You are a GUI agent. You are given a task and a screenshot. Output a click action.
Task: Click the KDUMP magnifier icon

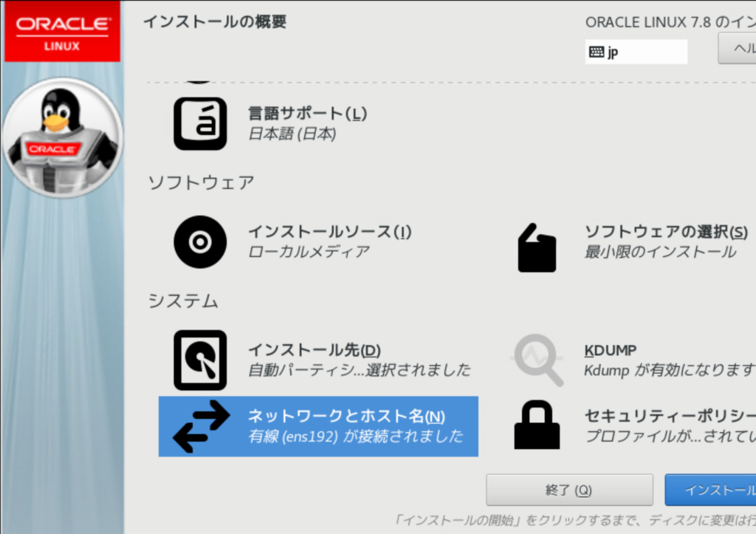537,360
